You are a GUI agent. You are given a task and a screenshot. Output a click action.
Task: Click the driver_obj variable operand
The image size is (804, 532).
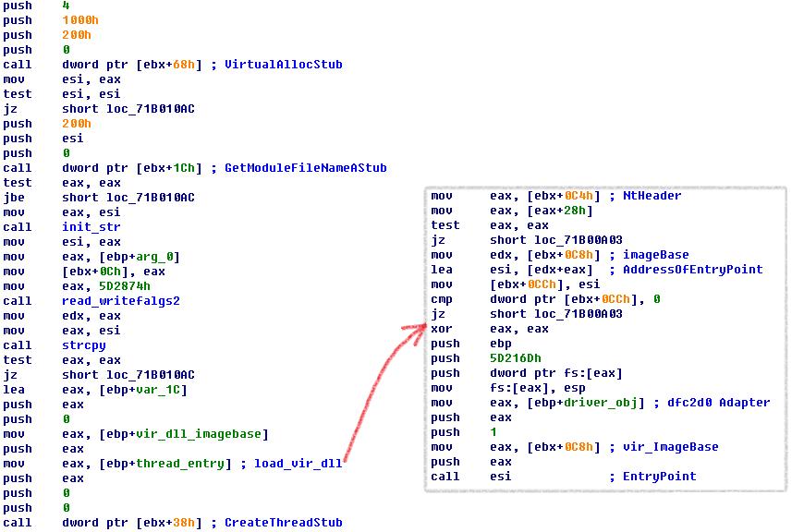[x=593, y=403]
